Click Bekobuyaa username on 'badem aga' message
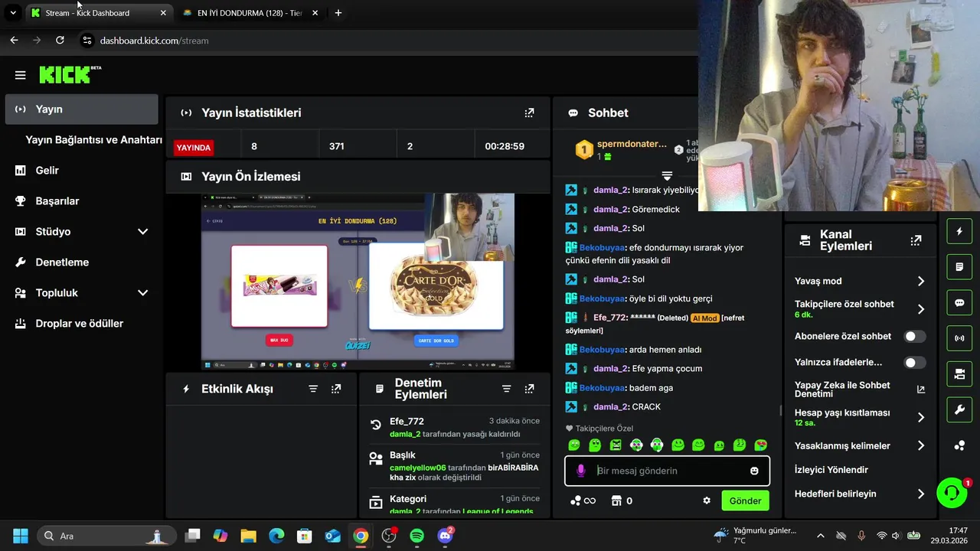This screenshot has width=980, height=551. click(x=602, y=388)
